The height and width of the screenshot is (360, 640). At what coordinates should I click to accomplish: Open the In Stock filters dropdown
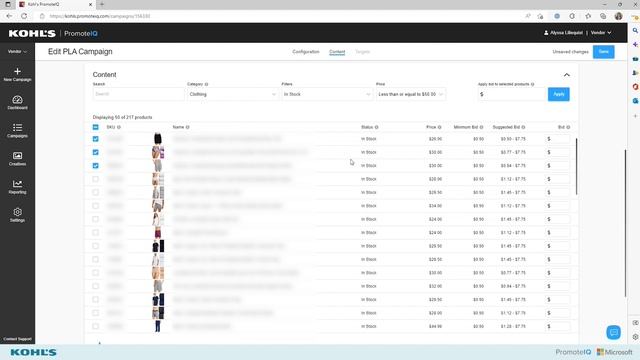pos(327,94)
